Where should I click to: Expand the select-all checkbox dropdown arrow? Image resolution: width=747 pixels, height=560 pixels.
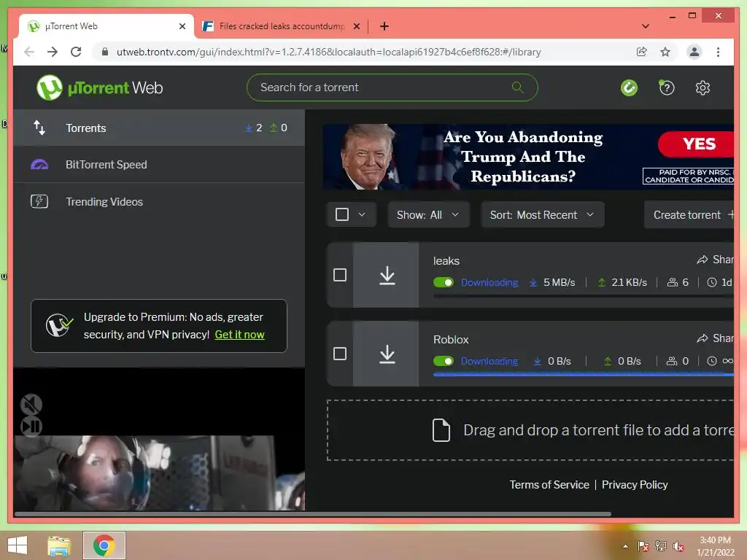tap(362, 214)
